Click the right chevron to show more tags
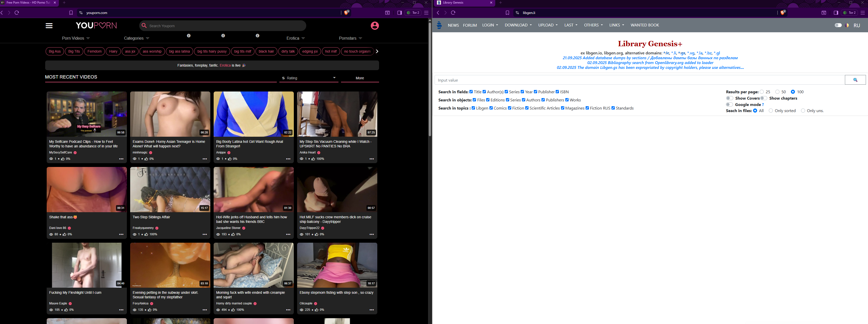 pyautogui.click(x=377, y=51)
